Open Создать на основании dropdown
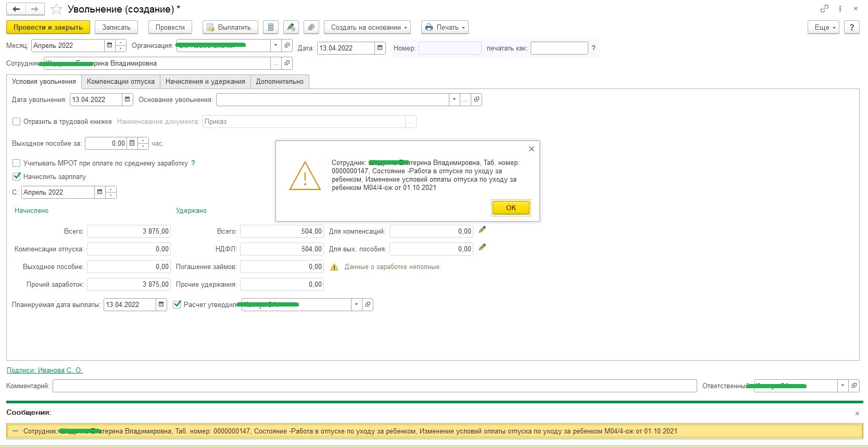868x447 pixels. coord(368,27)
